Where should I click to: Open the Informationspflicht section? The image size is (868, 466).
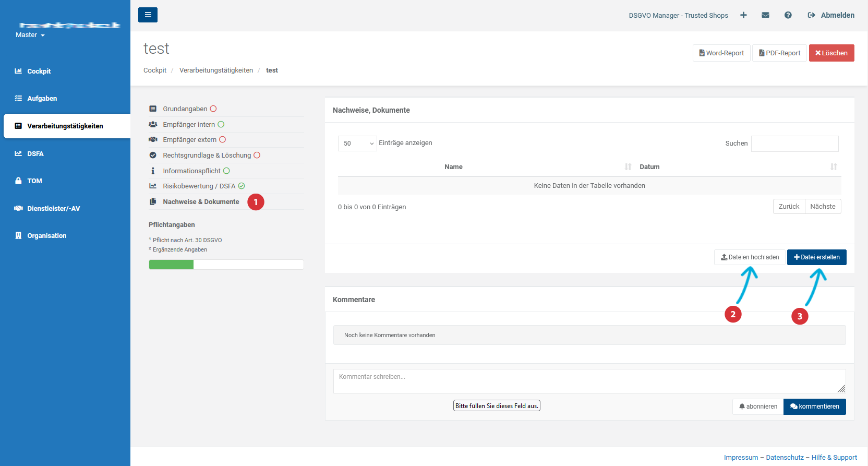(191, 171)
